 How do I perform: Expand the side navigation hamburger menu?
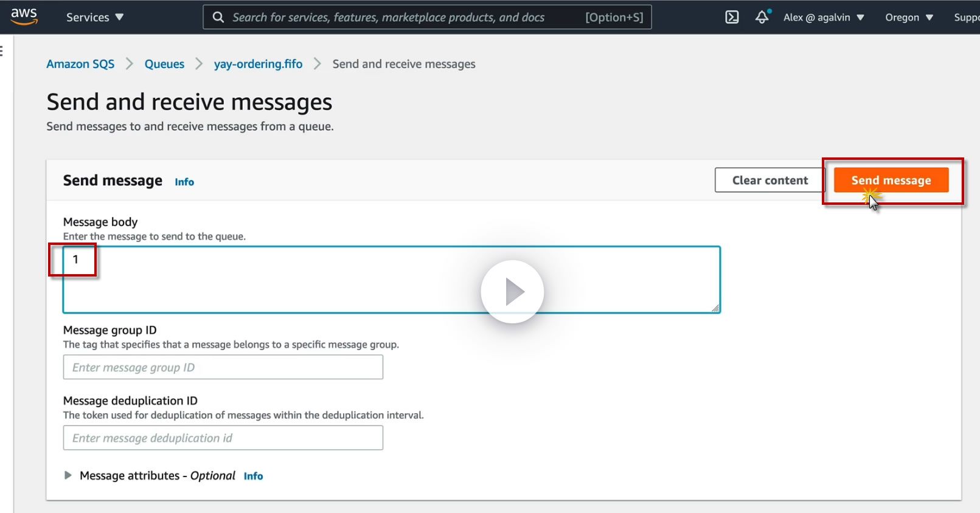2,51
